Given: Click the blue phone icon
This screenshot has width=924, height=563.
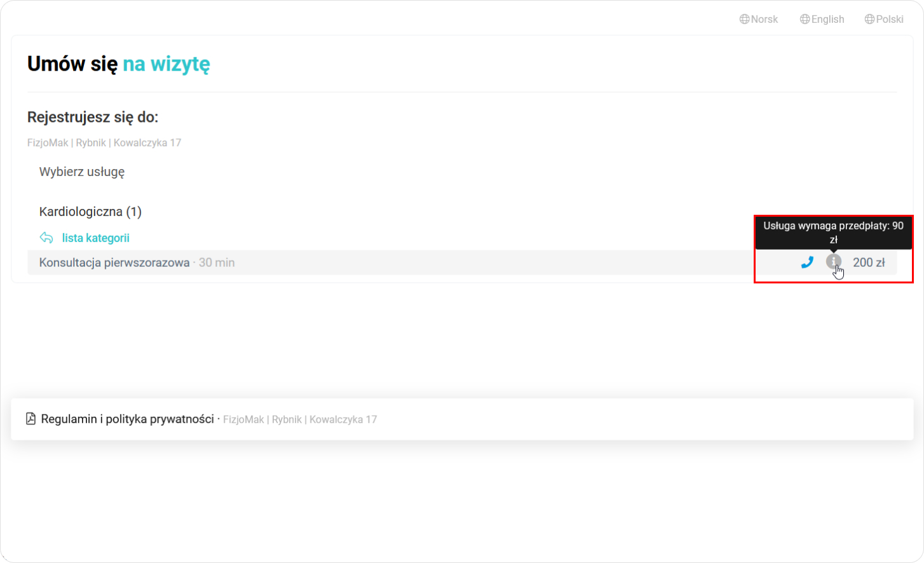Looking at the screenshot, I should tap(807, 262).
